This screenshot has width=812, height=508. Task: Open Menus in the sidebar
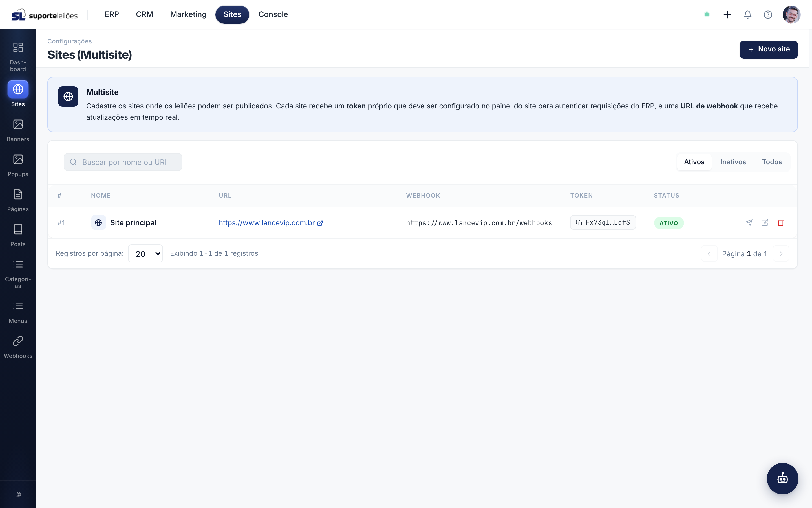[18, 312]
